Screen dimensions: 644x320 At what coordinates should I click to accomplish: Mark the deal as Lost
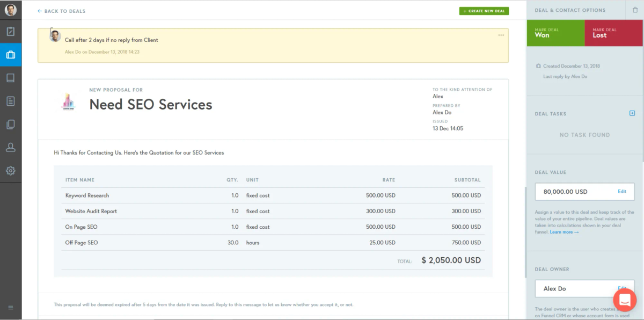(x=613, y=33)
